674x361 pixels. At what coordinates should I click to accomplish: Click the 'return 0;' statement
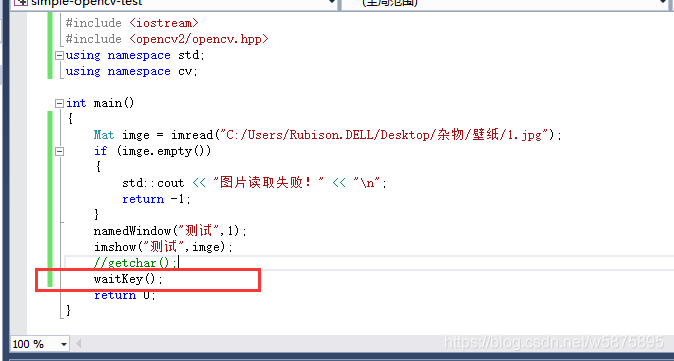(125, 295)
